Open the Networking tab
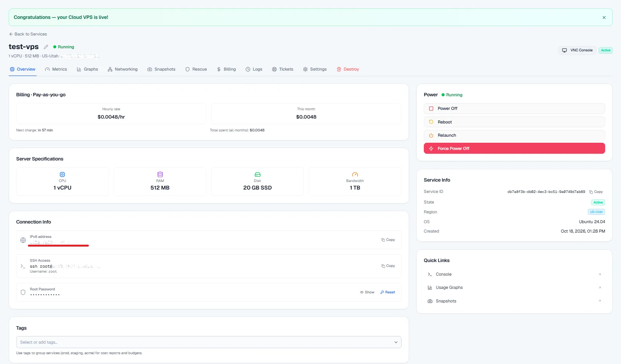This screenshot has width=621, height=364. click(x=122, y=69)
